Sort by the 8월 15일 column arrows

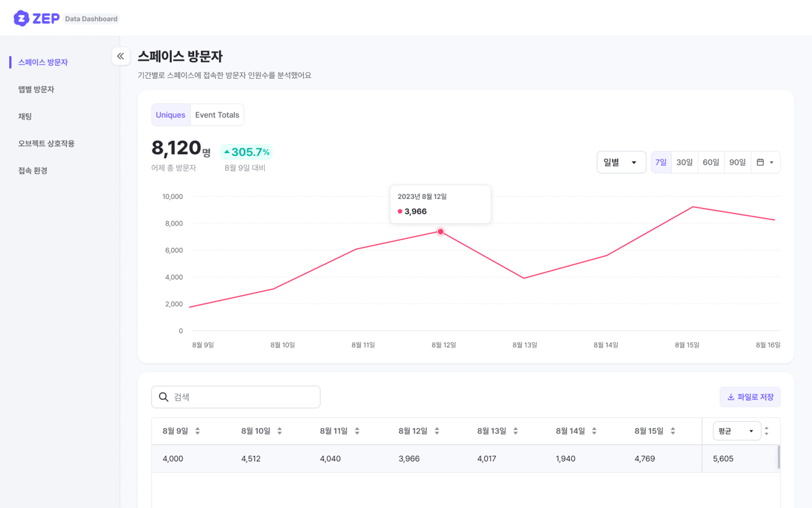(673, 431)
